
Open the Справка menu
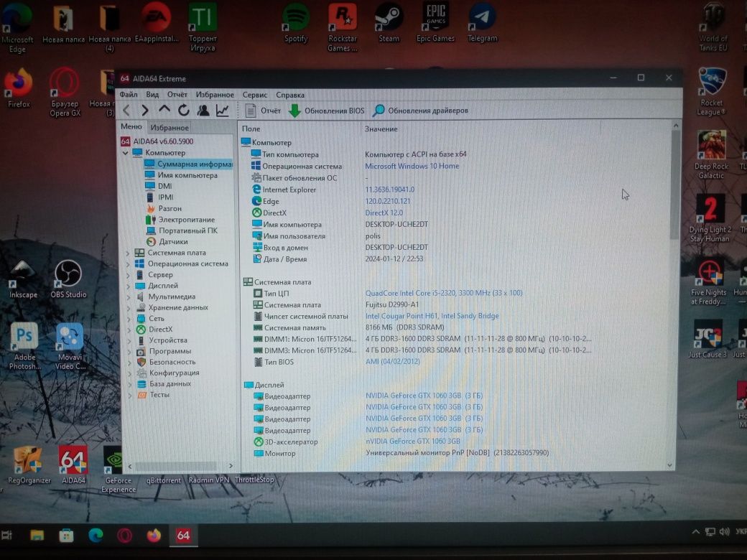point(290,94)
